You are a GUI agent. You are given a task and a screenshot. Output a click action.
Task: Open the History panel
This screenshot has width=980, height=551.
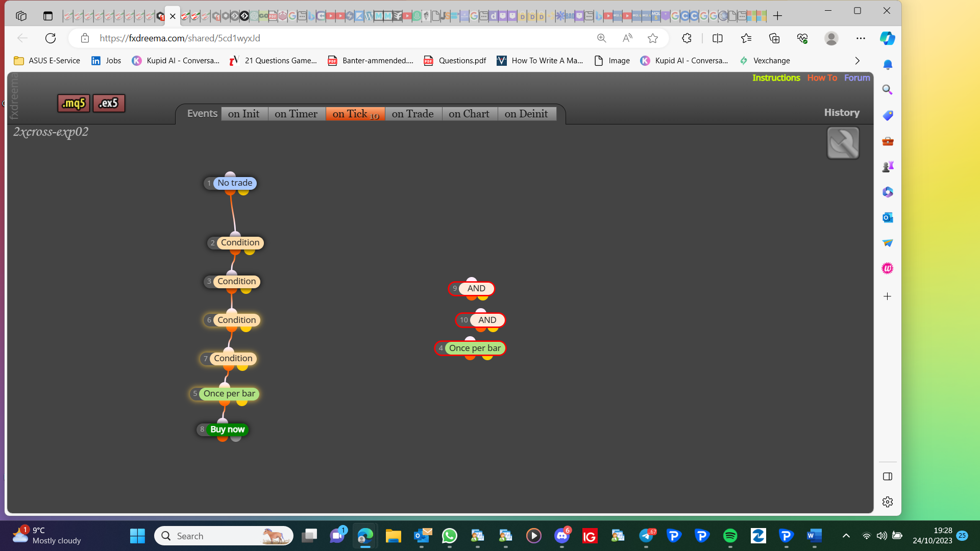(842, 113)
